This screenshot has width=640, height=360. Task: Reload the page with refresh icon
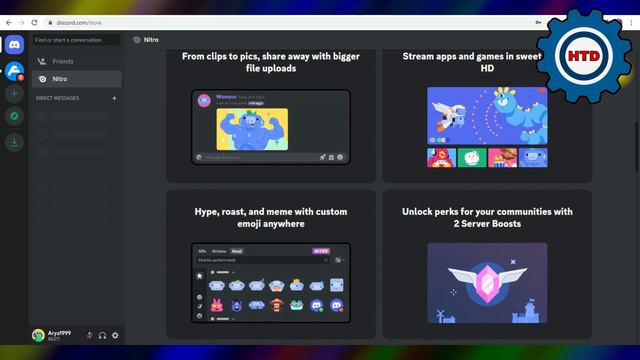click(x=34, y=22)
